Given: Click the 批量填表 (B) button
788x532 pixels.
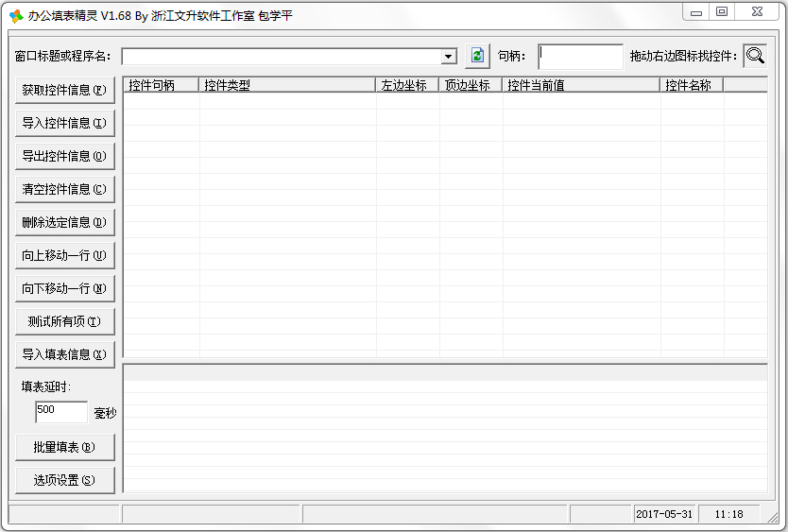Looking at the screenshot, I should pos(65,447).
